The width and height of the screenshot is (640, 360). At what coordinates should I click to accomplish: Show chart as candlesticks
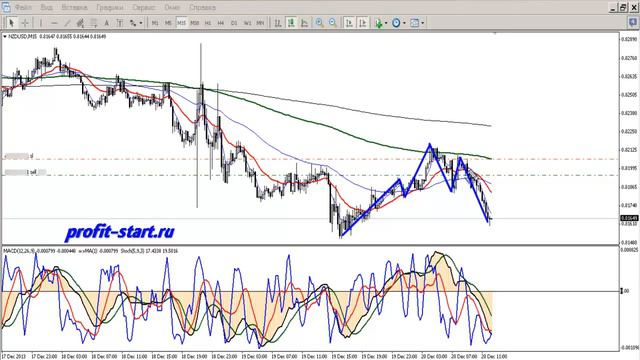tap(291, 23)
